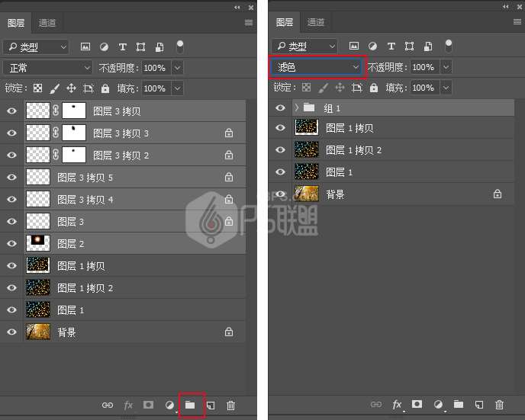
Task: Hide 图层 3 拷贝 5 layer visibility eye
Action: pos(11,177)
